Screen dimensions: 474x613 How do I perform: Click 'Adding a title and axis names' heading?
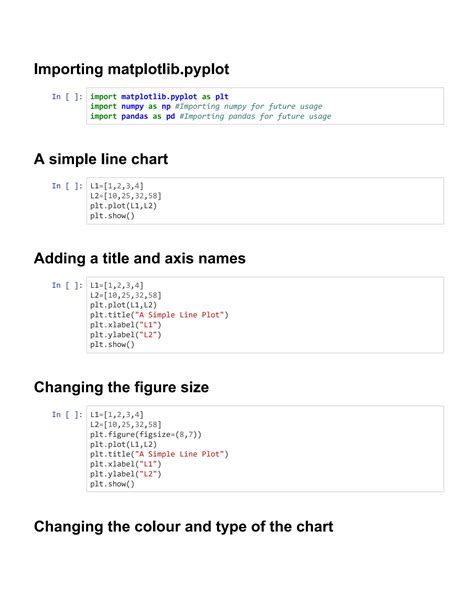(x=140, y=258)
